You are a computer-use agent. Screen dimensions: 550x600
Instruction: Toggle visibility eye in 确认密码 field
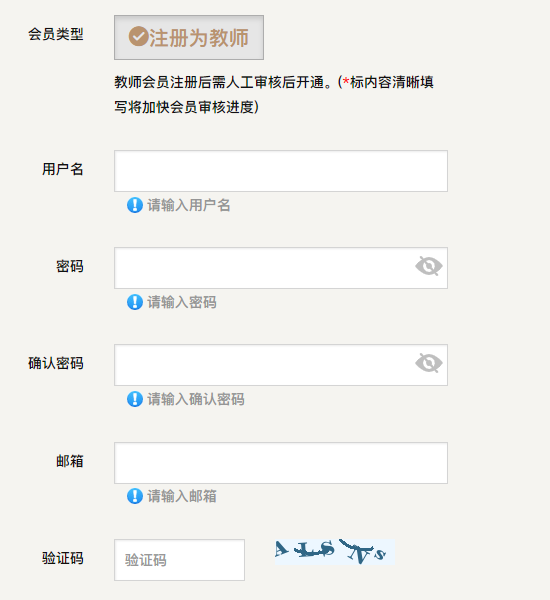pyautogui.click(x=429, y=363)
